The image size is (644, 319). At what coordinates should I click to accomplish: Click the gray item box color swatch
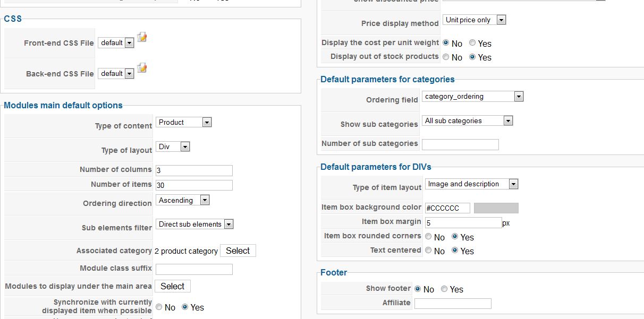[496, 208]
